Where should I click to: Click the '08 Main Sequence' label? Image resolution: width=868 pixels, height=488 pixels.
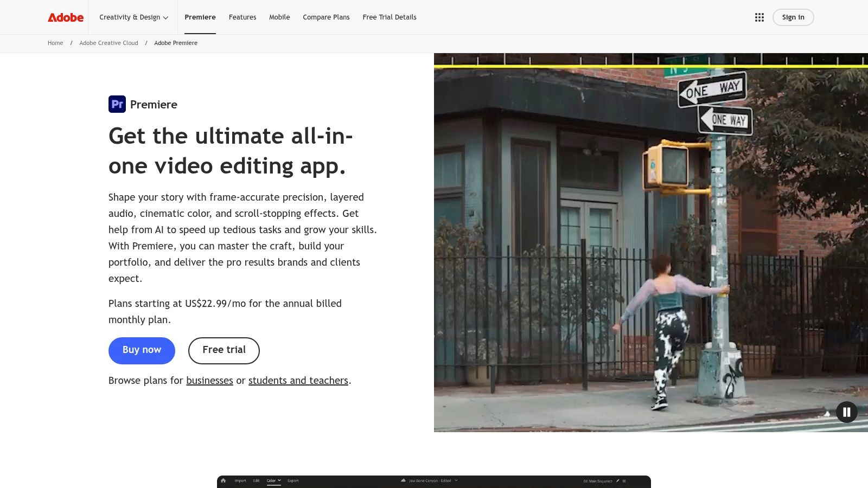[x=598, y=481]
